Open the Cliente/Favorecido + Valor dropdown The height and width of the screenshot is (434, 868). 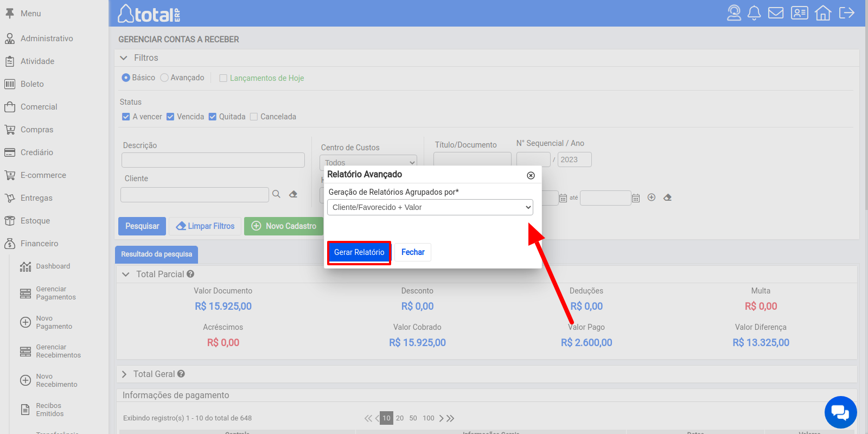click(x=430, y=207)
